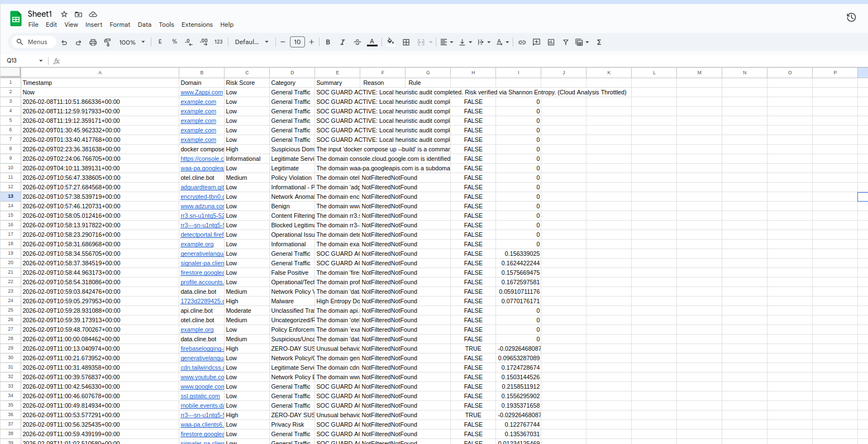Decrease the font size with minus
Viewport: 868px width, 444px height.
tap(283, 42)
